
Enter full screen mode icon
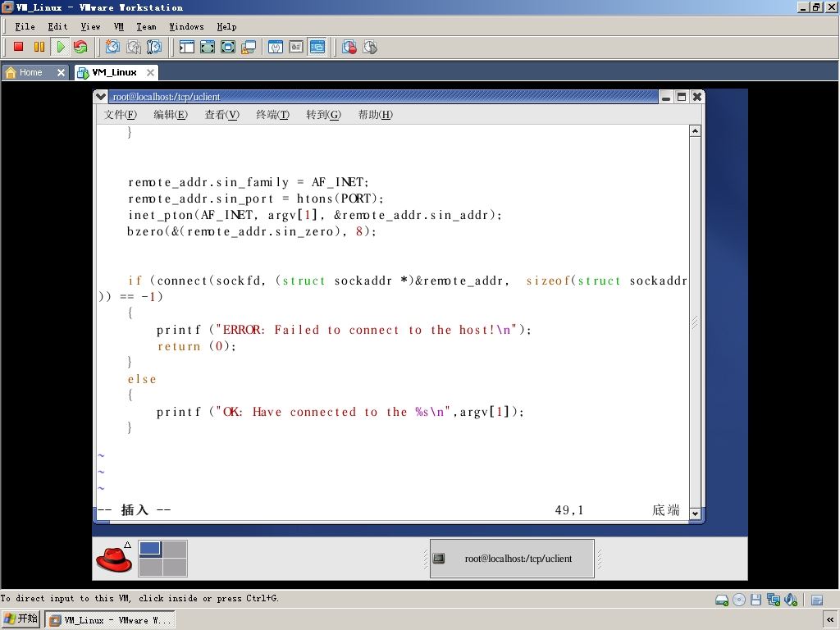pos(228,47)
